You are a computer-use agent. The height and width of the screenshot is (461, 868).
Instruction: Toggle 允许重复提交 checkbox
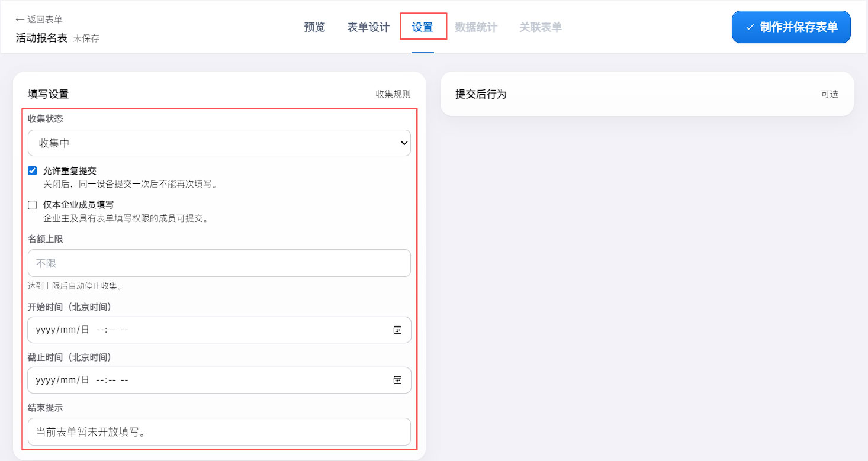[x=33, y=171]
